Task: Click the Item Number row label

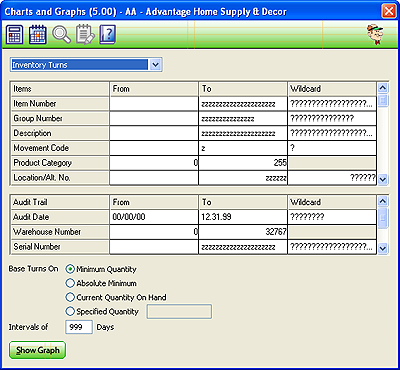Action: (x=60, y=104)
